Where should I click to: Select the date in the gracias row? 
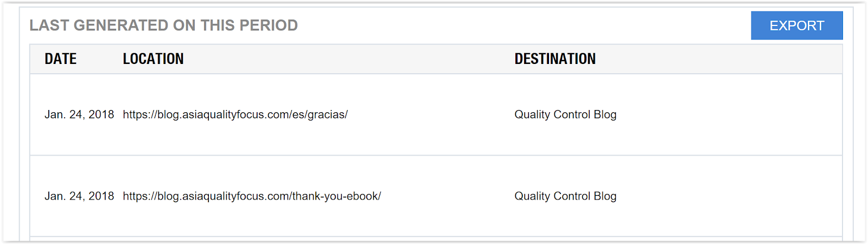[79, 114]
